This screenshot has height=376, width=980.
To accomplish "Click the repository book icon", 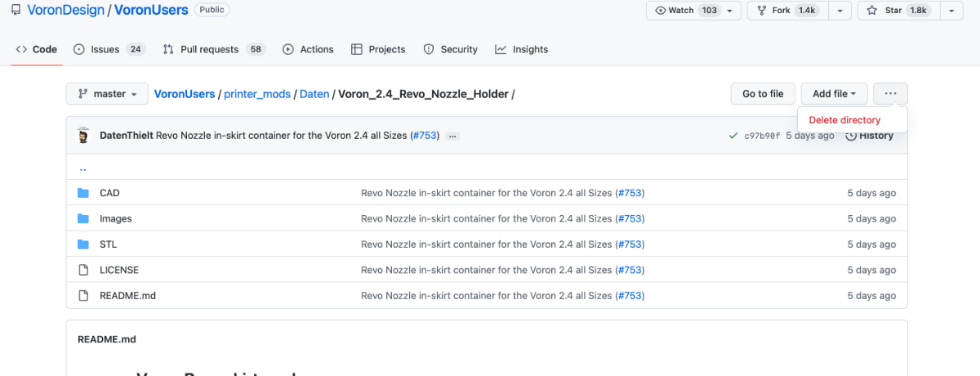I will pyautogui.click(x=16, y=11).
